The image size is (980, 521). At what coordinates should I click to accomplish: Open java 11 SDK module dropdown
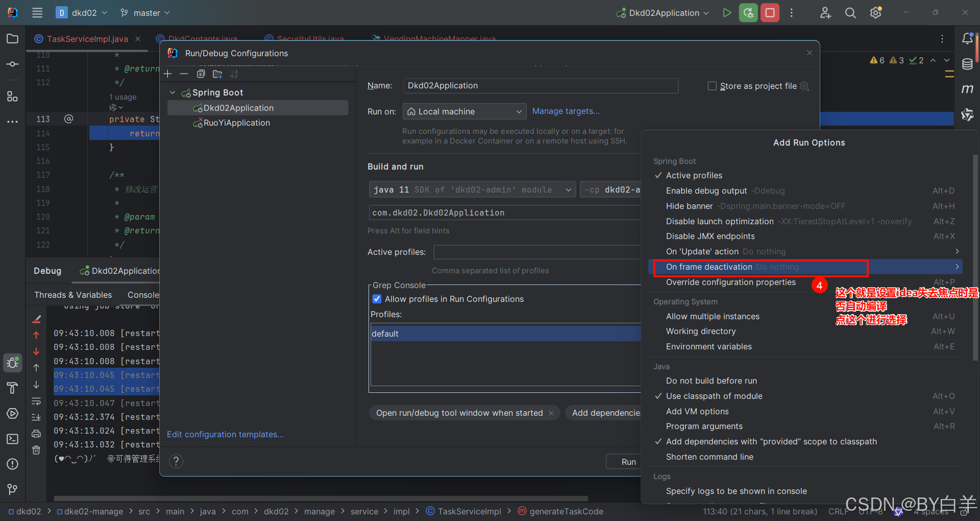point(472,190)
